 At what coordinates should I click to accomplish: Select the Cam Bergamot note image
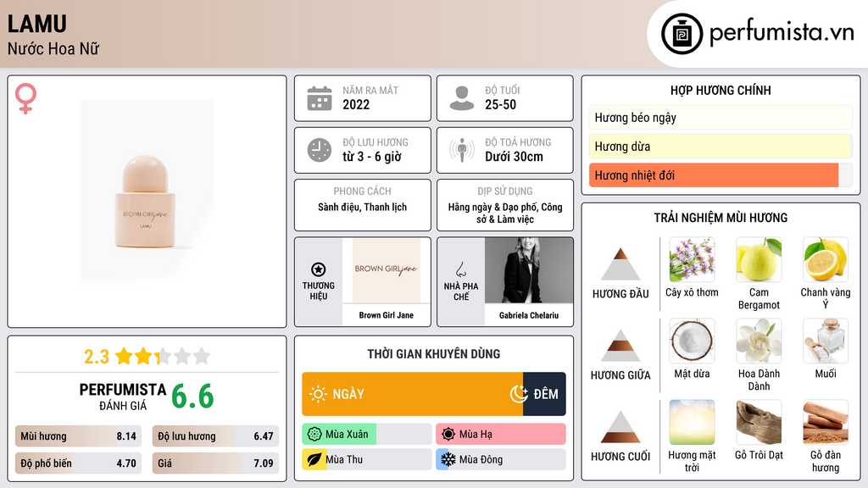759,259
